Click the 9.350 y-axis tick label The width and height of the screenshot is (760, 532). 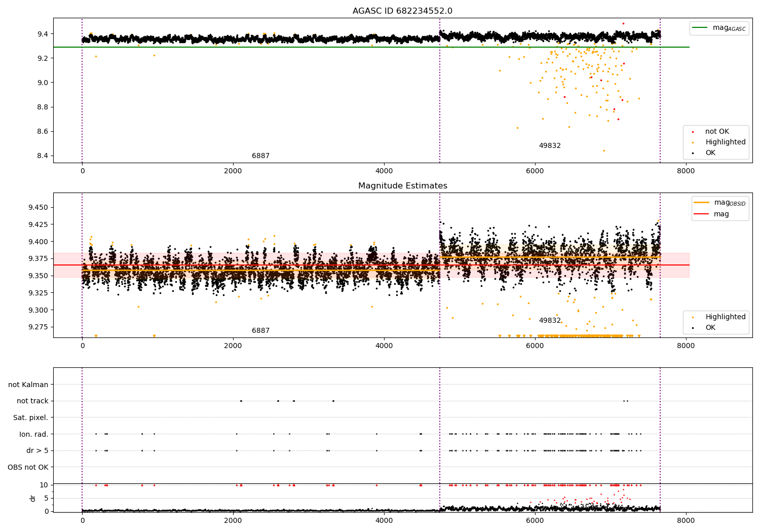pos(39,276)
